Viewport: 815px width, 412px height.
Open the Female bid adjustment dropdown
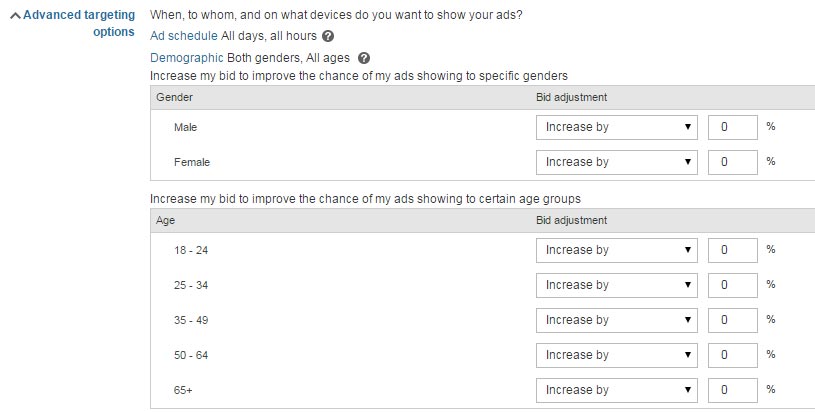(616, 162)
